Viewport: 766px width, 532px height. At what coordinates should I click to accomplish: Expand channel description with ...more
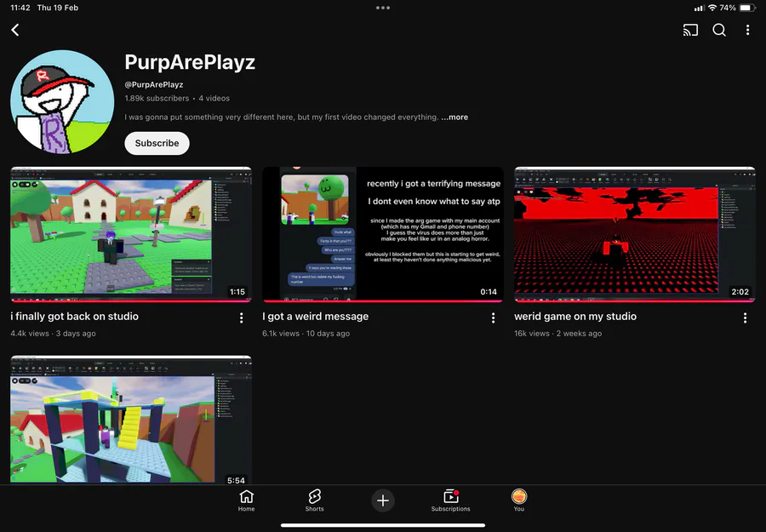click(x=454, y=117)
